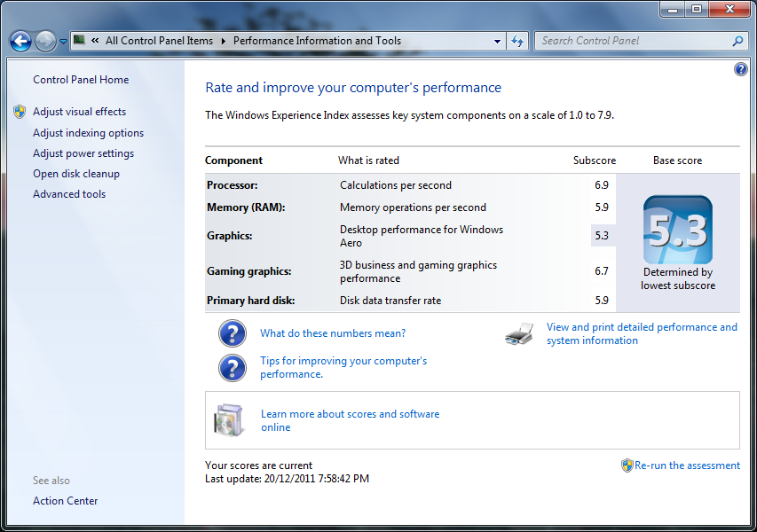
Task: Open 'What do these numbers mean?' link
Action: (333, 333)
